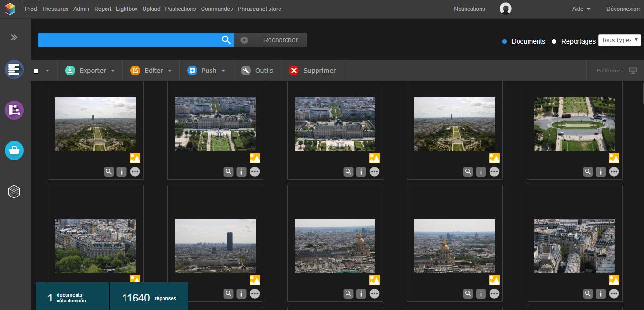The height and width of the screenshot is (310, 644).
Task: Open the Préférences link
Action: click(x=610, y=71)
